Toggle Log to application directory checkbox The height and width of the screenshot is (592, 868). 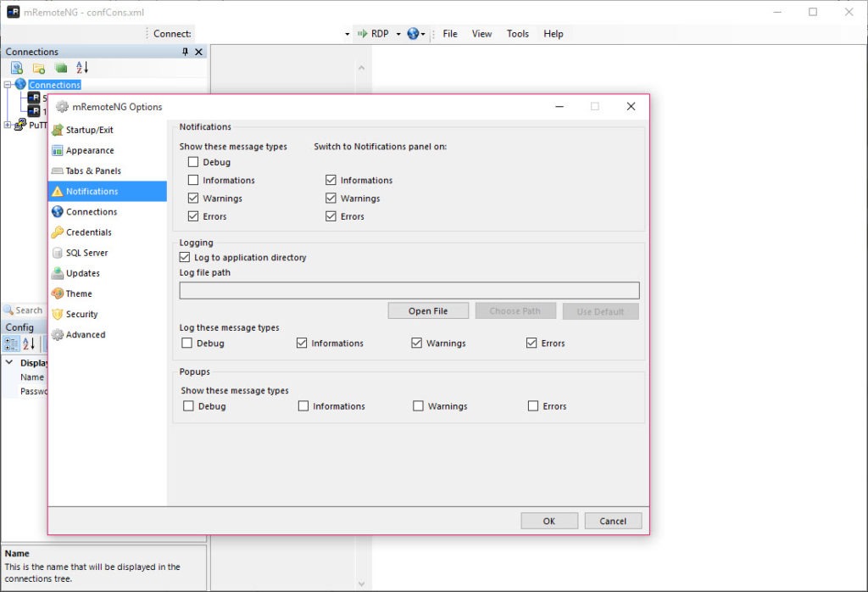pyautogui.click(x=185, y=258)
